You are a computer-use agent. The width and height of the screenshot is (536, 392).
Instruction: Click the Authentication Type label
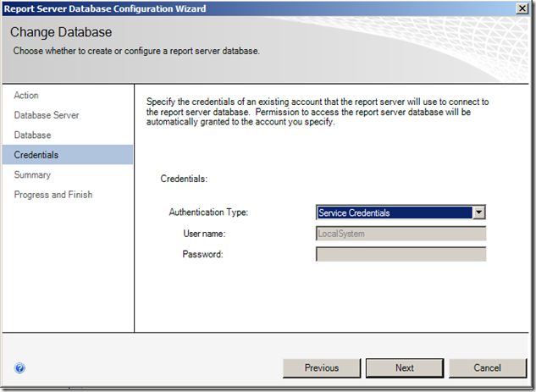point(208,213)
